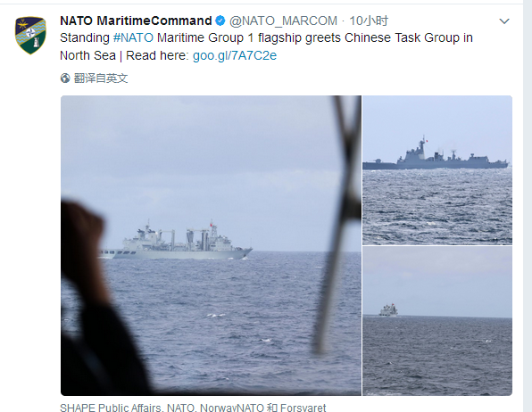Expand the tweet options chevron
Screen dimensions: 532x412
(504, 21)
